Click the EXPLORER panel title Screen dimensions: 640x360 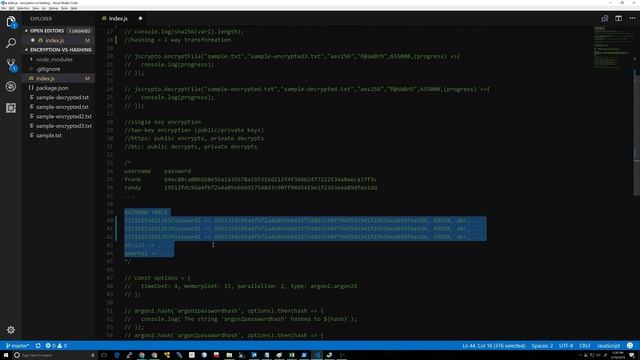pos(41,19)
